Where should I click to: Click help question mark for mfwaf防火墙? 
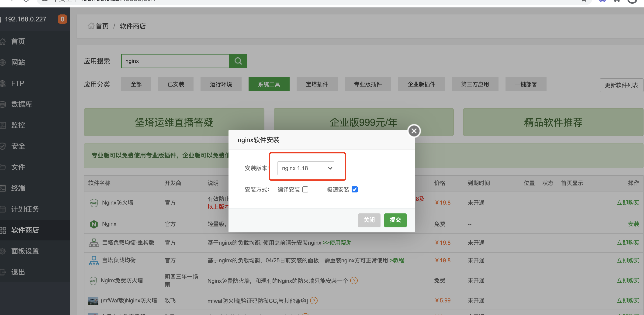(x=314, y=301)
